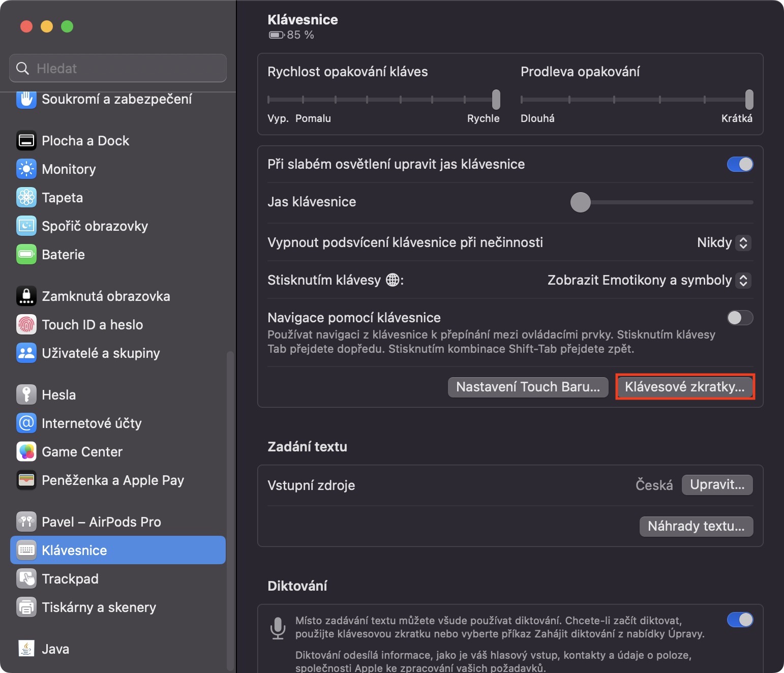Open Zamknutá obrazovka settings section
The width and height of the screenshot is (784, 673).
106,296
